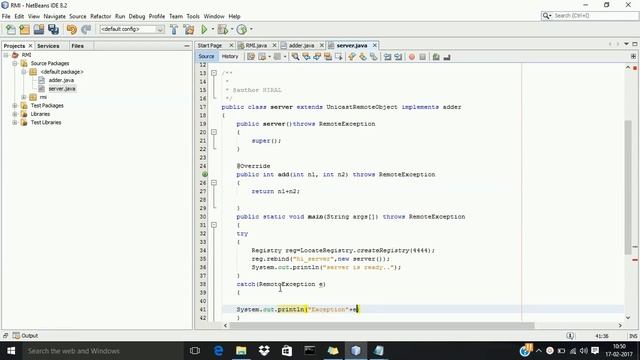This screenshot has width=640, height=360.
Task: Click the New File toolbar icon
Action: point(11,29)
